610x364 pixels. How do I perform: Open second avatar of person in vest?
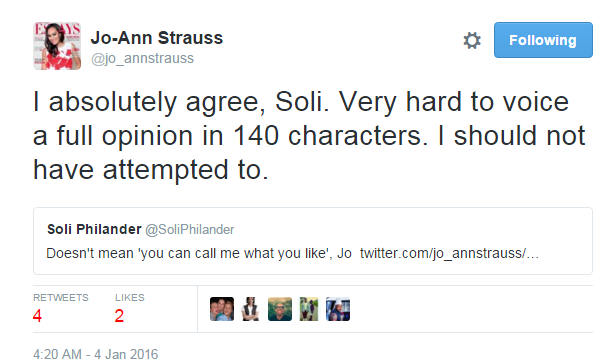[251, 309]
